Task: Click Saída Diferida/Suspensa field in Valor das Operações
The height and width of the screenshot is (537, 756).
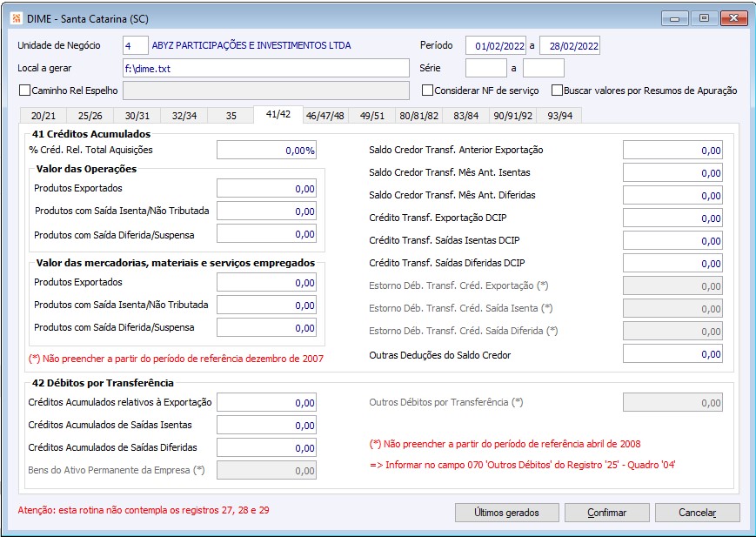Action: click(x=266, y=233)
